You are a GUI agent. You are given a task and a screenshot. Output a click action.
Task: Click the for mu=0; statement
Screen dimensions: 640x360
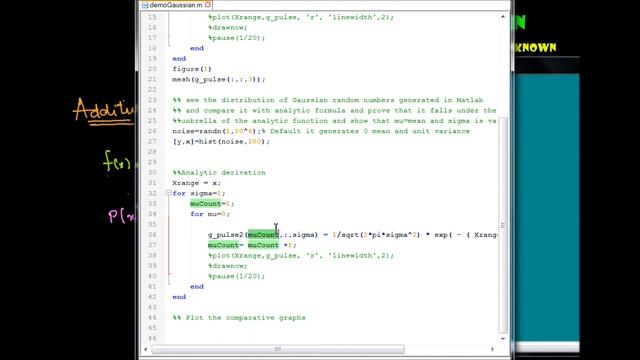tap(210, 214)
